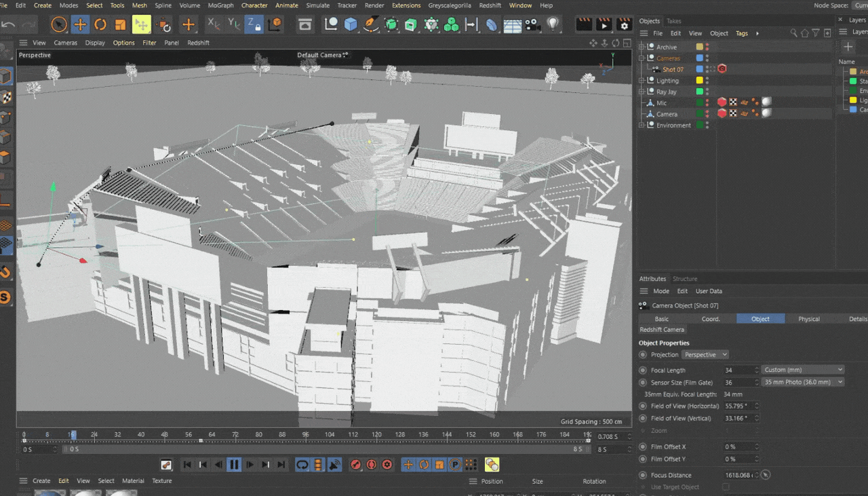Screen dimensions: 868x496
Task: Switch to the Physical tab
Action: pyautogui.click(x=808, y=319)
